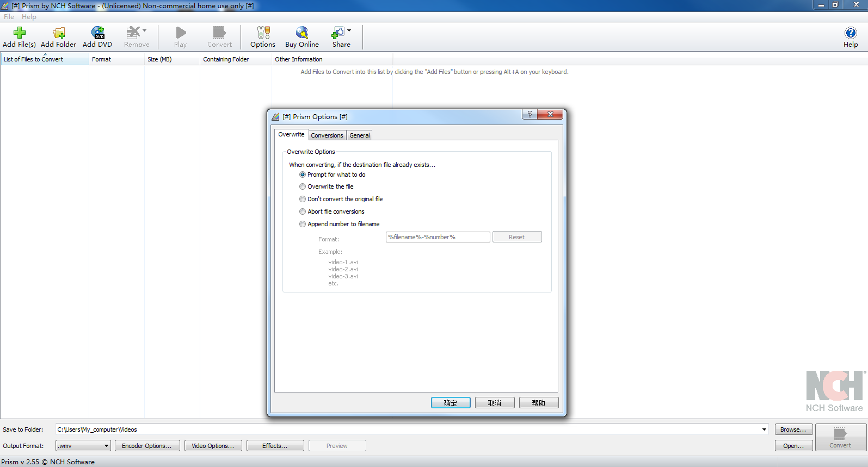Viewport: 868px width, 467px height.
Task: Choose Don't convert the original file
Action: [x=303, y=200]
